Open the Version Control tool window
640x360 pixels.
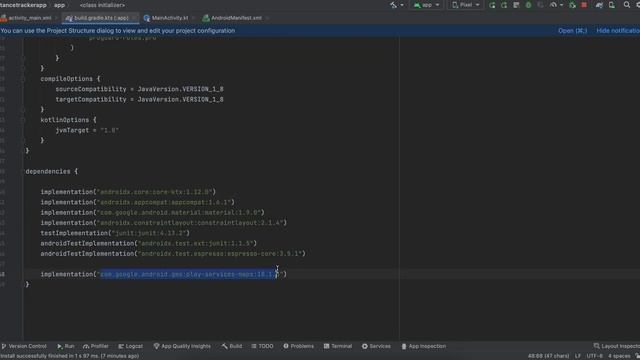[x=24, y=346]
